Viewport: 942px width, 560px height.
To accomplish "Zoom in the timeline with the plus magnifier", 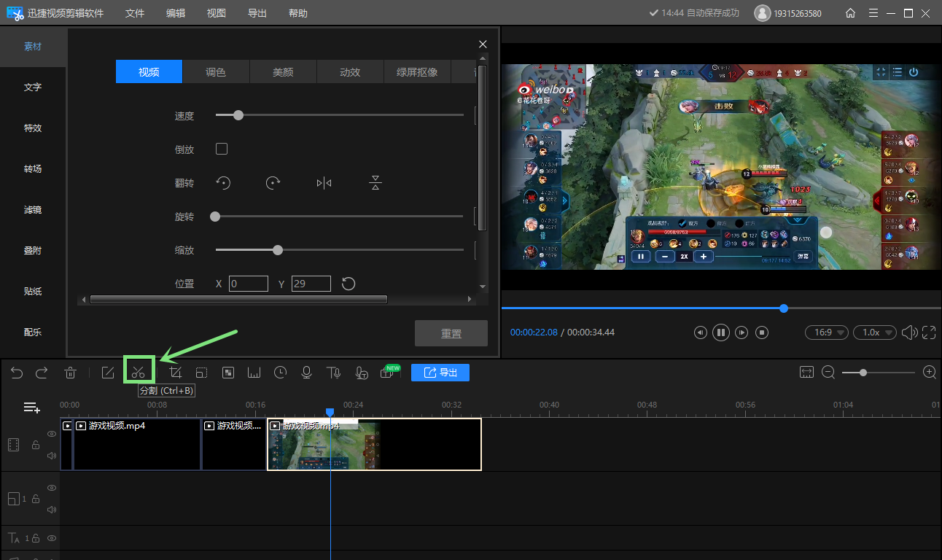I will click(x=930, y=373).
